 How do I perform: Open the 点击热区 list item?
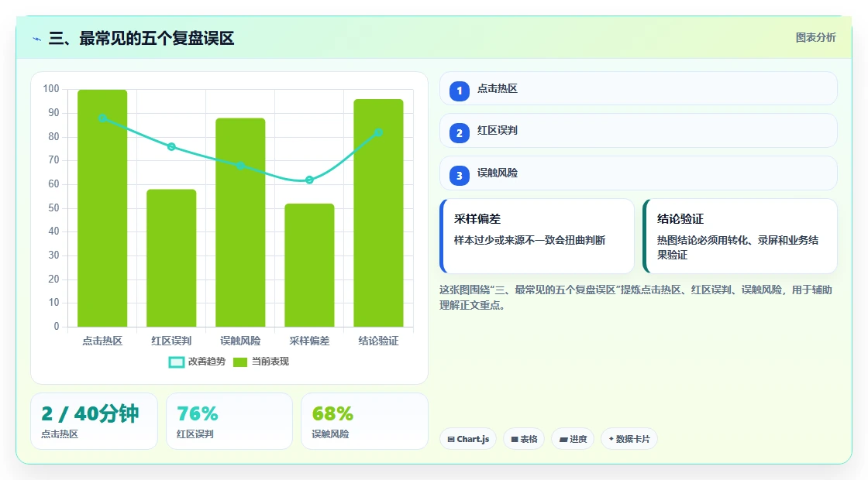(639, 88)
